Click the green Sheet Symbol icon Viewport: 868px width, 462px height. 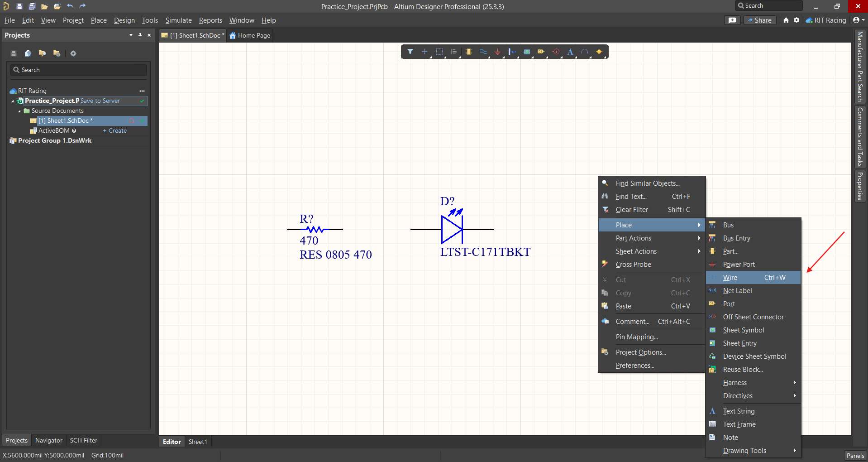pyautogui.click(x=527, y=52)
